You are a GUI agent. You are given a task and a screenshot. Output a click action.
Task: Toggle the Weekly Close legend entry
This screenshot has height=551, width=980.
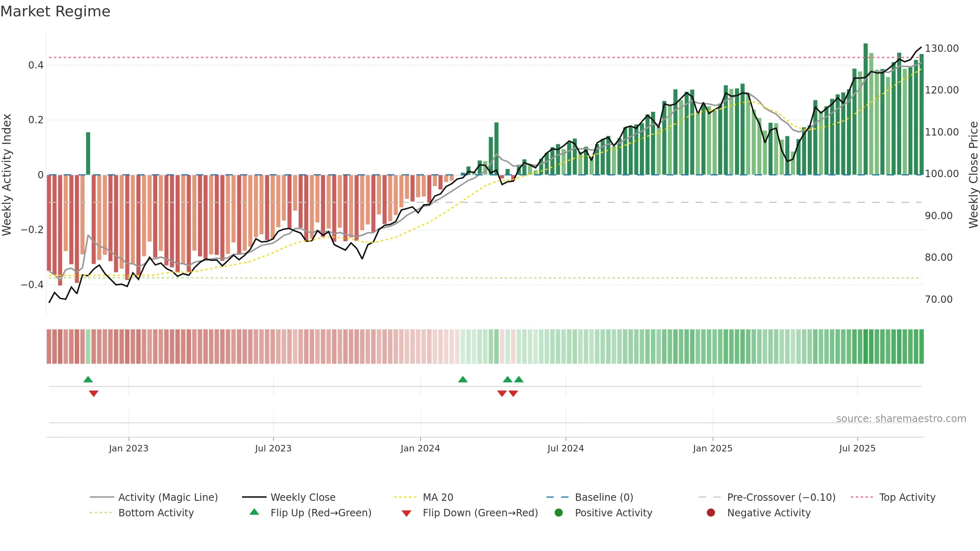click(x=289, y=497)
